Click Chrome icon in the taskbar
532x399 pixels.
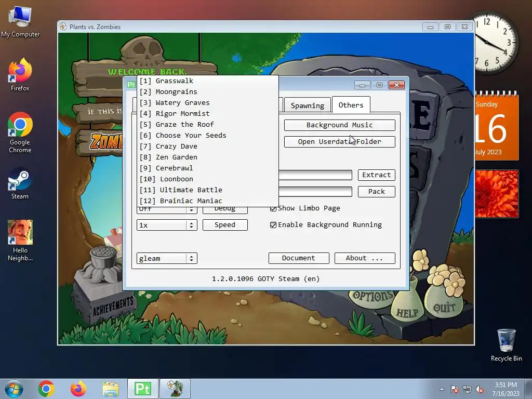(x=46, y=389)
